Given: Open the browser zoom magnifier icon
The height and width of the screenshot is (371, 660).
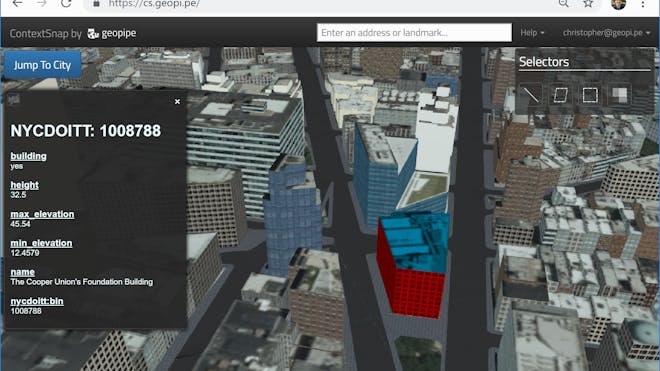Looking at the screenshot, I should 564,3.
